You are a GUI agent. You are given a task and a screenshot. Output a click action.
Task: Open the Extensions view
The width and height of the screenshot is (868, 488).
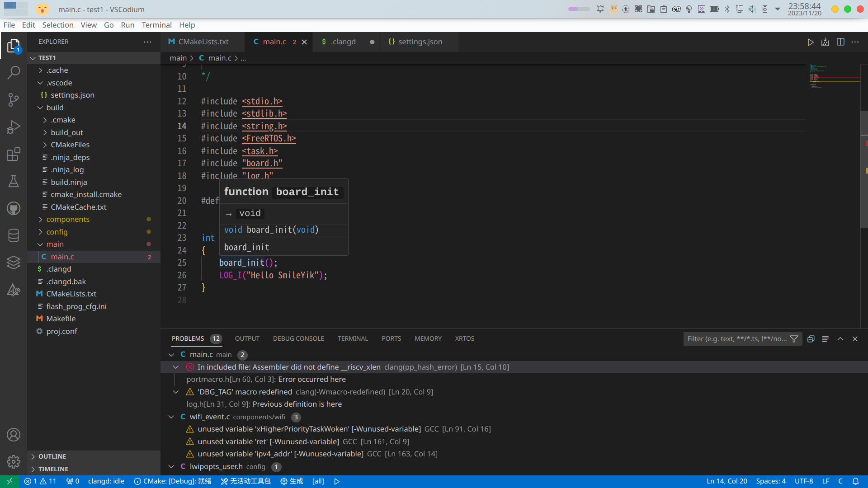click(14, 154)
